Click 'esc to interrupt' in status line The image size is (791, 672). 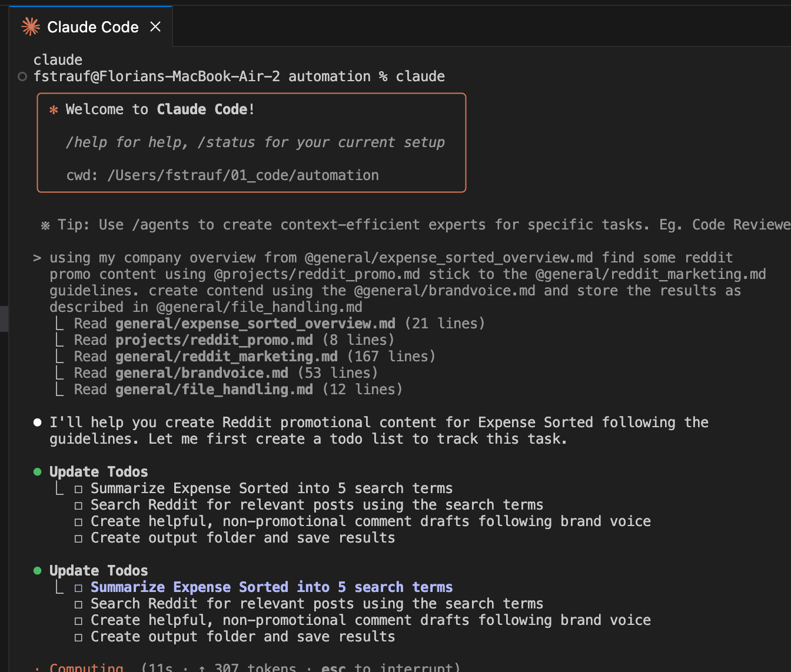(x=387, y=667)
